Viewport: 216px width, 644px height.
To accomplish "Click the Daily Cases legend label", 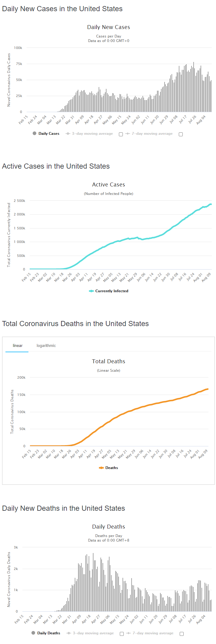I will pos(49,134).
